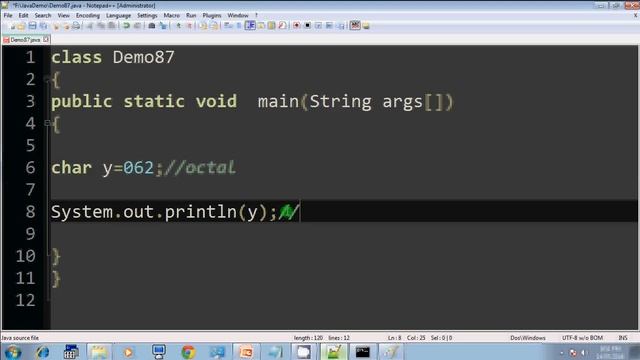Open the Search menu
This screenshot has width=640, height=360.
tap(43, 16)
